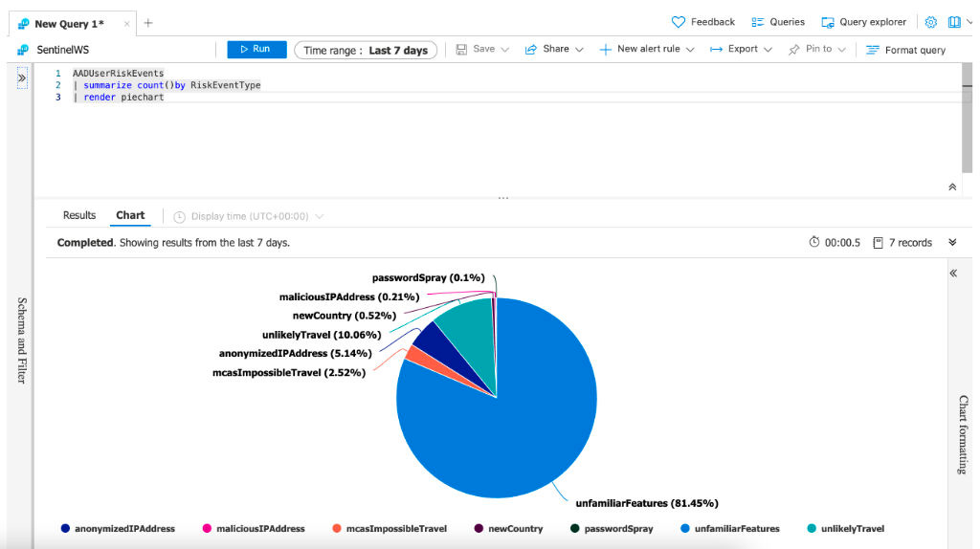
Task: Click the Feedback heart icon
Action: 679,23
